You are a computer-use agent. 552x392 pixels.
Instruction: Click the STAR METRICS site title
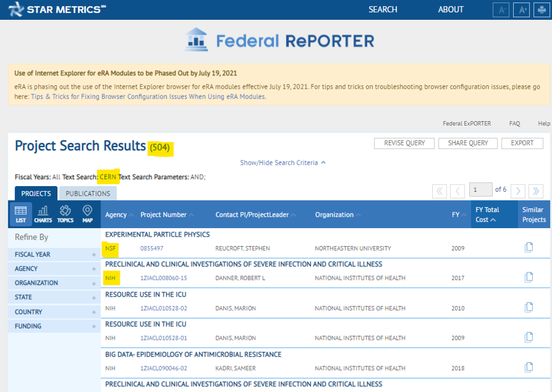click(66, 10)
